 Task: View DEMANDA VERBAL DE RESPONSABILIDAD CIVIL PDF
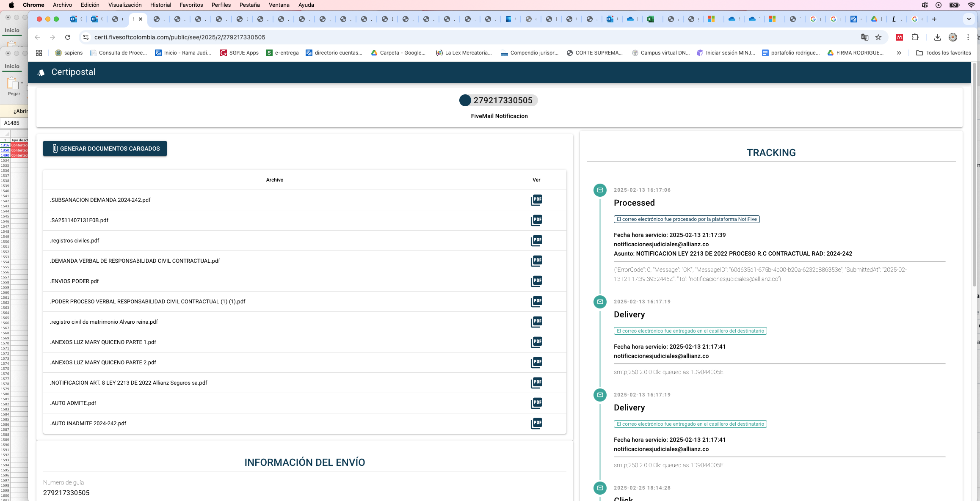(x=536, y=261)
